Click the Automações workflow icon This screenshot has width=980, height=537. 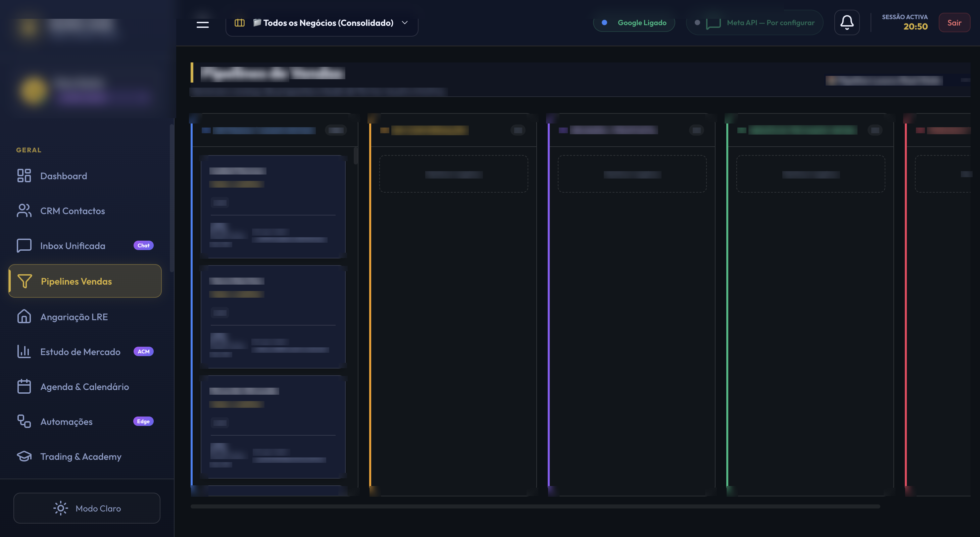tap(24, 422)
